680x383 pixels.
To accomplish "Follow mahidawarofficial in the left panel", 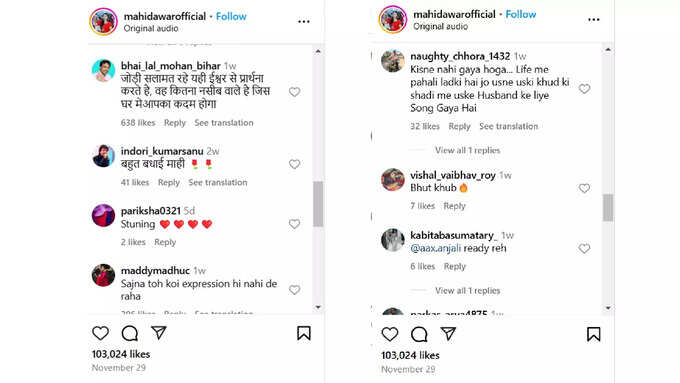I will pyautogui.click(x=231, y=16).
